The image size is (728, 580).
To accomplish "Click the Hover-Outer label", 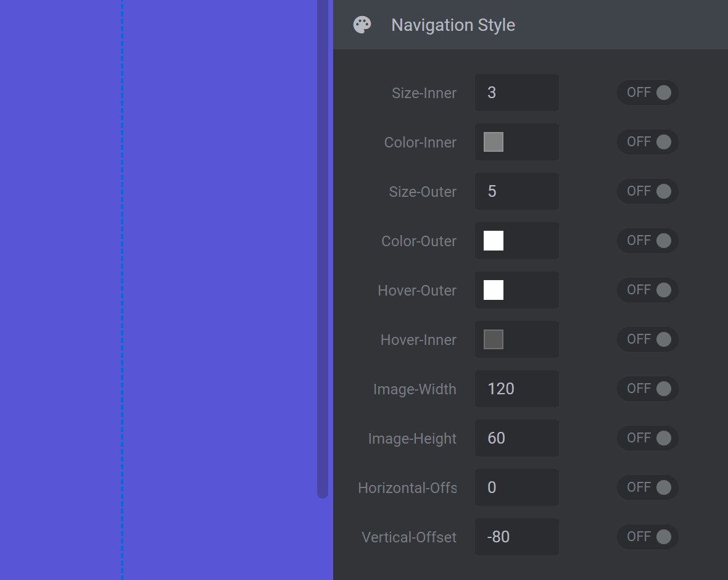I will coord(417,290).
